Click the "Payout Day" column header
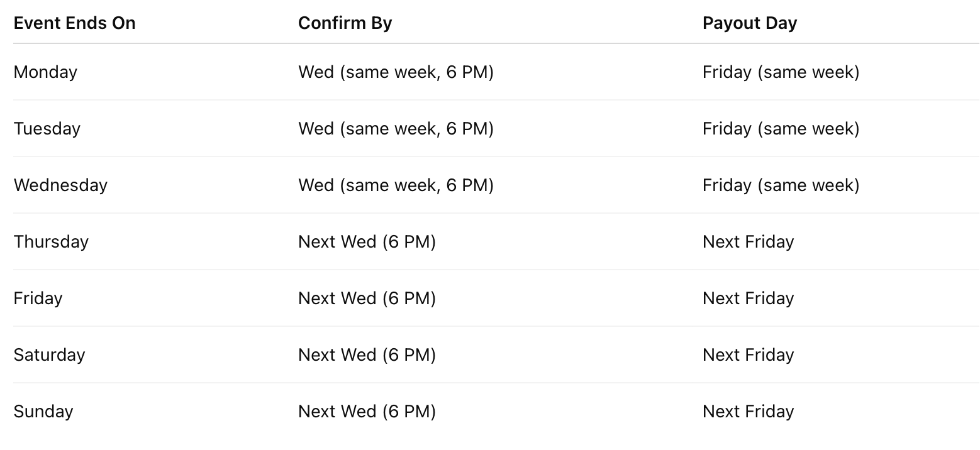Image resolution: width=980 pixels, height=450 pixels. coord(749,23)
